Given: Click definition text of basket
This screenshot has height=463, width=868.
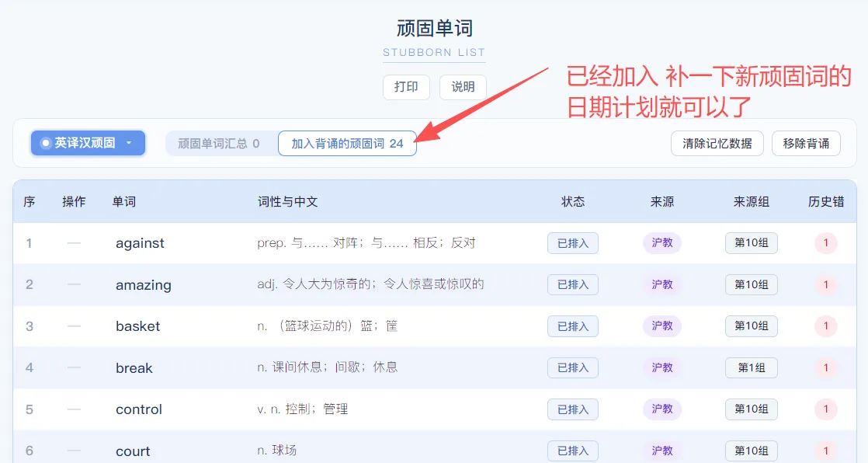Looking at the screenshot, I should click(x=327, y=325).
